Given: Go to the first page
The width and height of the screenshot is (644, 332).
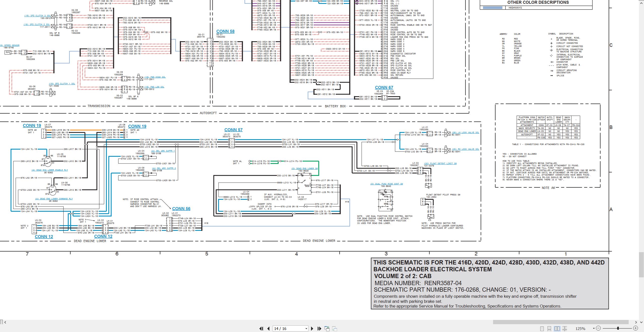Looking at the screenshot, I should (261, 328).
